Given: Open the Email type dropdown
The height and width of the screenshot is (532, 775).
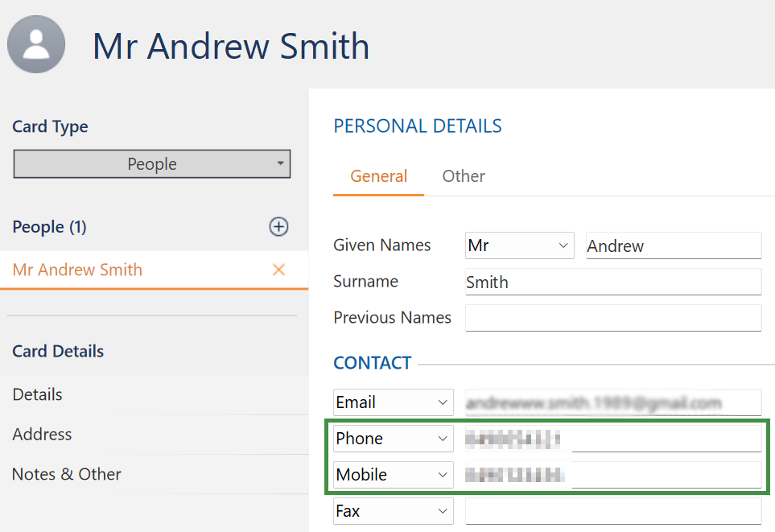Looking at the screenshot, I should click(x=393, y=402).
